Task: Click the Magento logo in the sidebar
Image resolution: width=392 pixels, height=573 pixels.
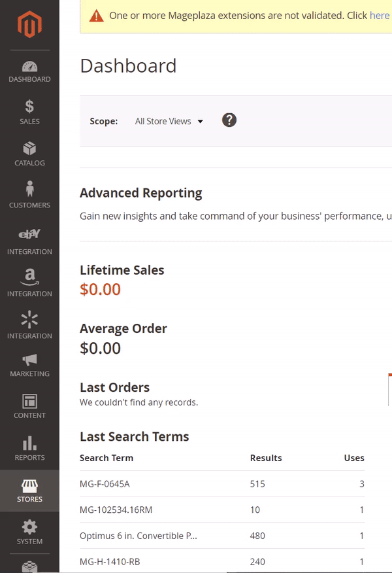Action: click(x=29, y=26)
